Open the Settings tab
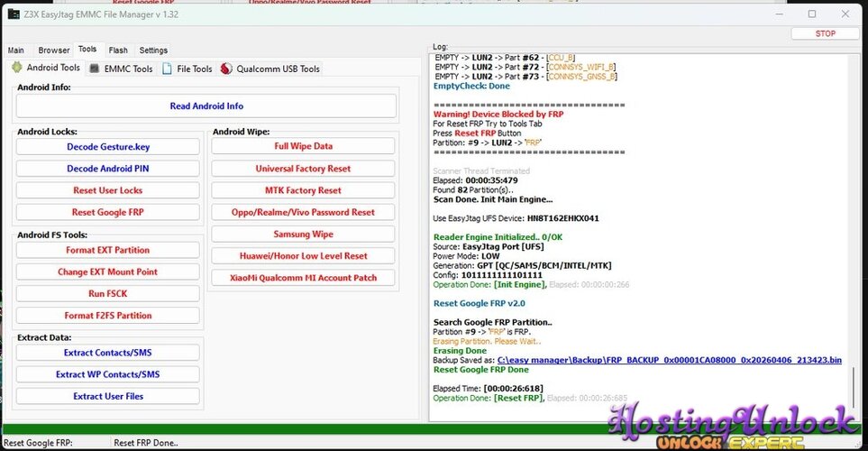This screenshot has height=451, width=868. 153,51
